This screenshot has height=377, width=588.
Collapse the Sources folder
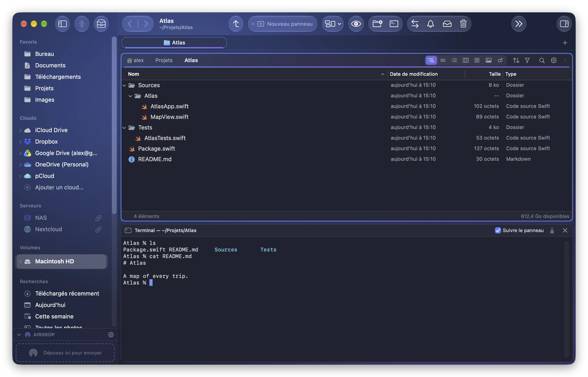coord(124,85)
